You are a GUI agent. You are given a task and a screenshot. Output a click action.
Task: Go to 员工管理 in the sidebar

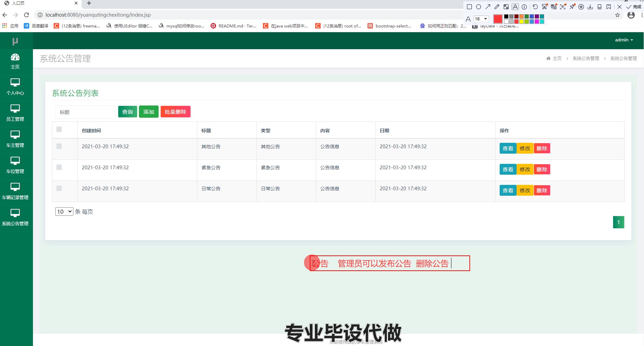point(15,113)
